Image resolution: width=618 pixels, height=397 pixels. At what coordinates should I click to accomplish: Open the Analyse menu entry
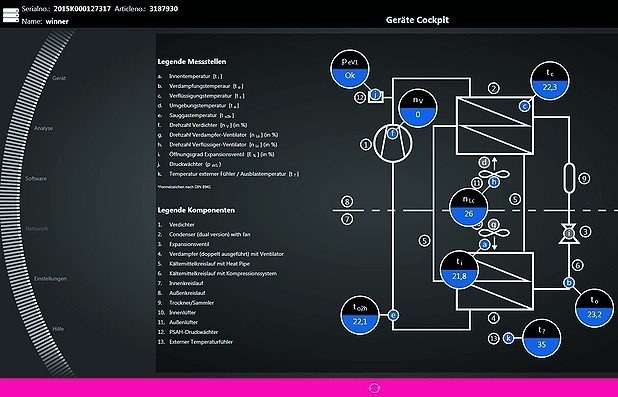[x=43, y=128]
